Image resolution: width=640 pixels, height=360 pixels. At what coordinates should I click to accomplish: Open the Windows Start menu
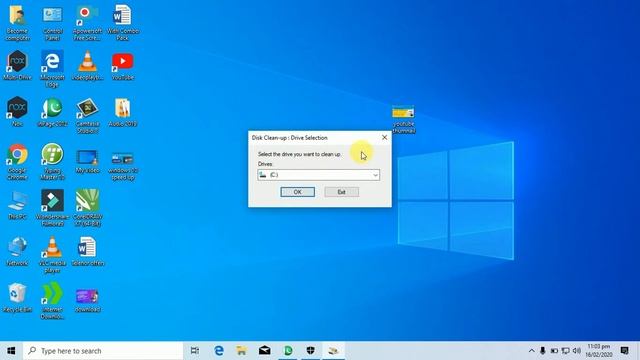click(x=11, y=351)
